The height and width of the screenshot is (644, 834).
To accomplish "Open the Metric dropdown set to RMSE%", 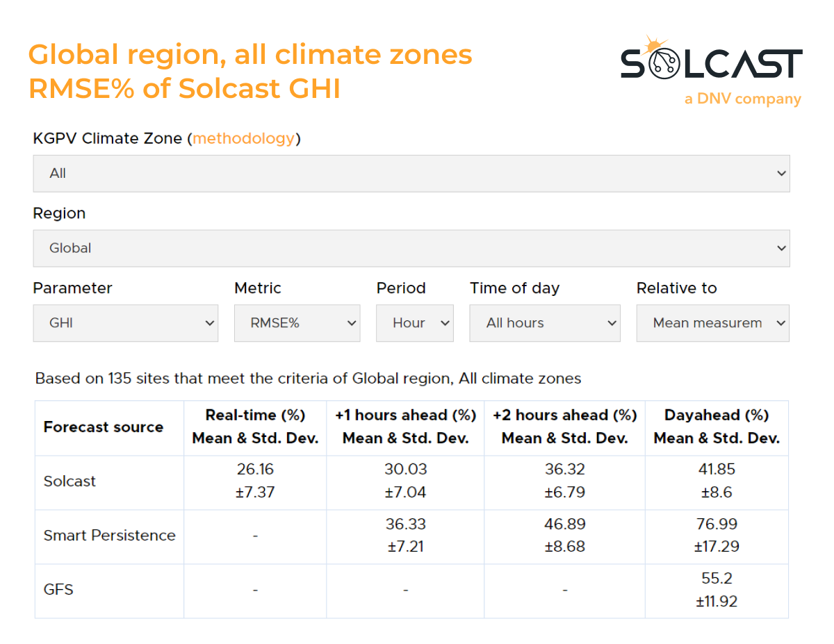I will tap(297, 323).
